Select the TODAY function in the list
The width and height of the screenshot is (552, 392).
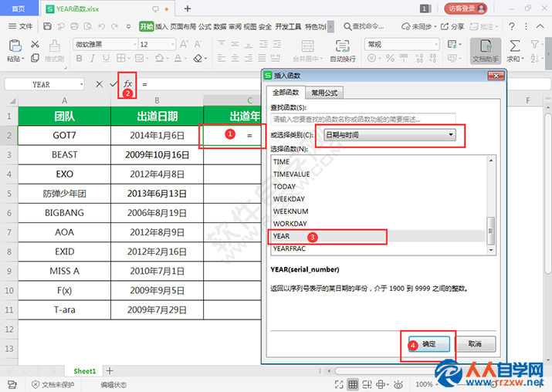[379, 187]
